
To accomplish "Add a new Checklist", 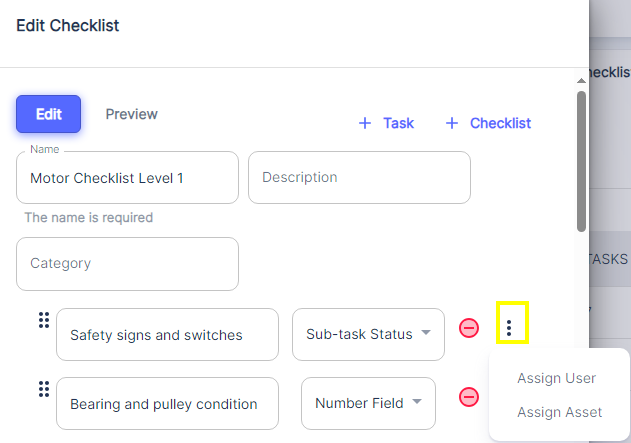I will [500, 123].
